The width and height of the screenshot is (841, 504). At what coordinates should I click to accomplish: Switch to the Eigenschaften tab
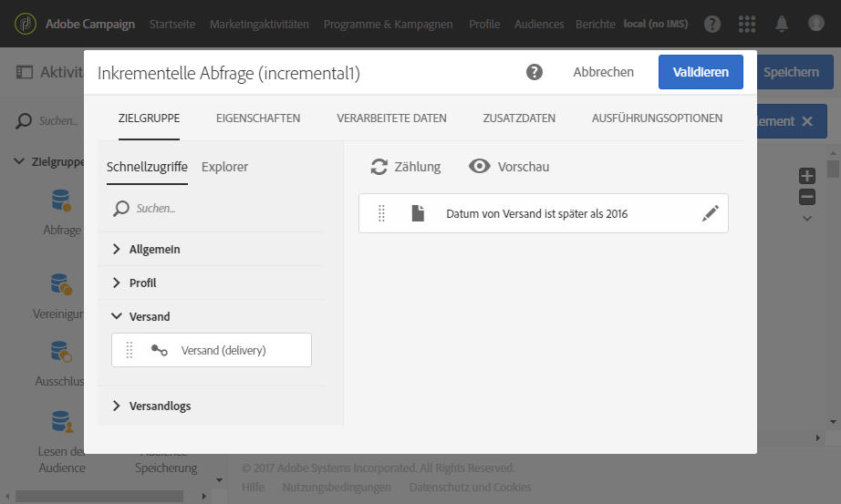pyautogui.click(x=258, y=118)
